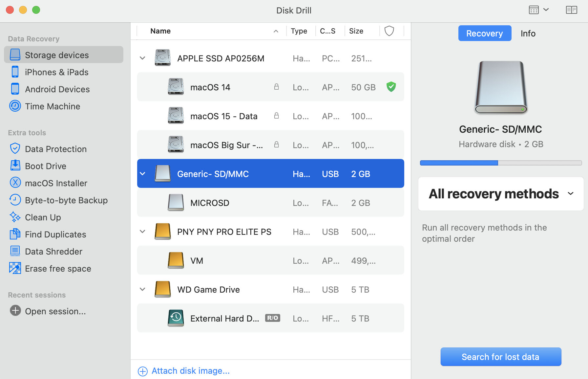This screenshot has width=588, height=379.
Task: Switch to the Info tab
Action: [x=528, y=33]
